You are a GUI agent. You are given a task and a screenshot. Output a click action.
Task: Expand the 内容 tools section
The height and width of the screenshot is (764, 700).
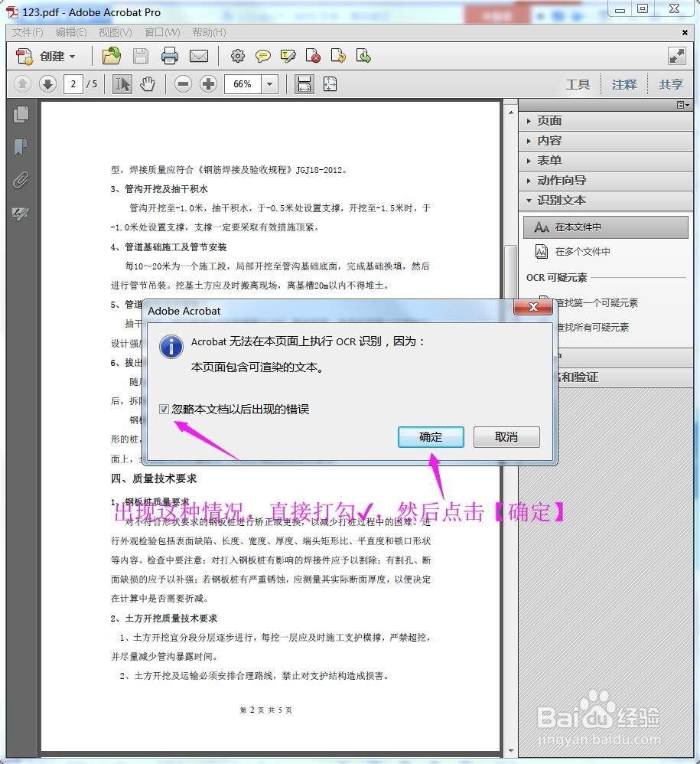point(606,141)
